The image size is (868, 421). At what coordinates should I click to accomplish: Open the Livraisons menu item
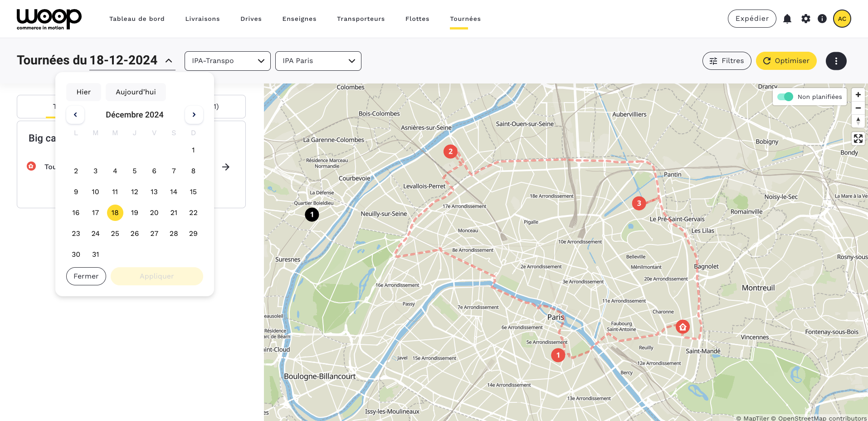click(202, 19)
